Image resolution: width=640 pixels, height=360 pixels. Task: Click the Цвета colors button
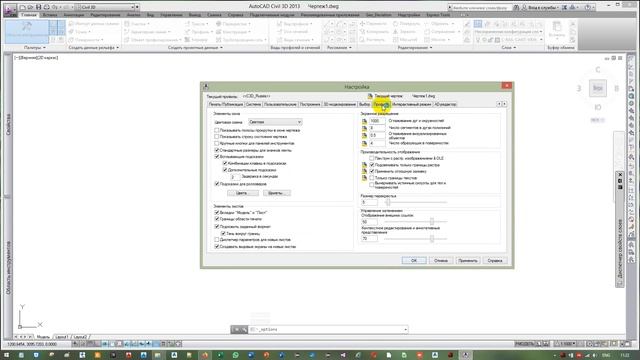click(x=242, y=193)
